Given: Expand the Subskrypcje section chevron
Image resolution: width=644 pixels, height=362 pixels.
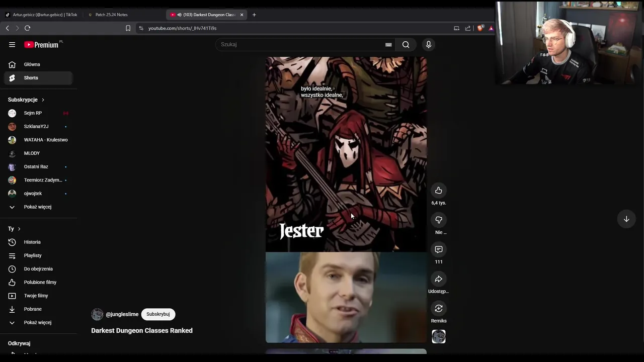Looking at the screenshot, I should click(x=43, y=100).
